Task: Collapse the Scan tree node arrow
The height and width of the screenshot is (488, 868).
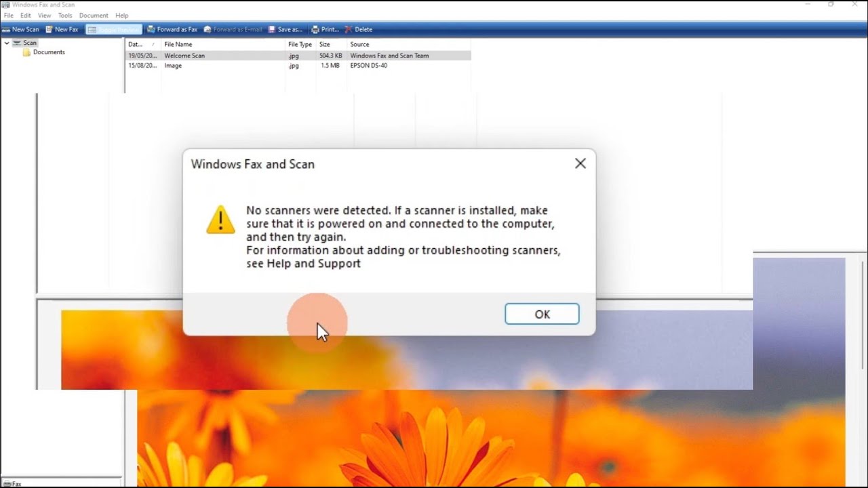Action: 7,43
